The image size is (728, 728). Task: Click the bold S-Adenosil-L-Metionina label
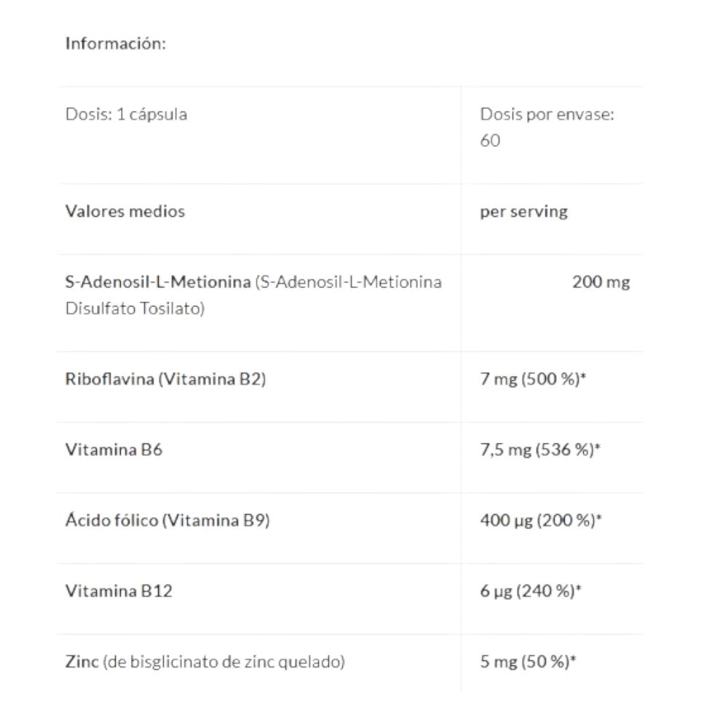[158, 282]
